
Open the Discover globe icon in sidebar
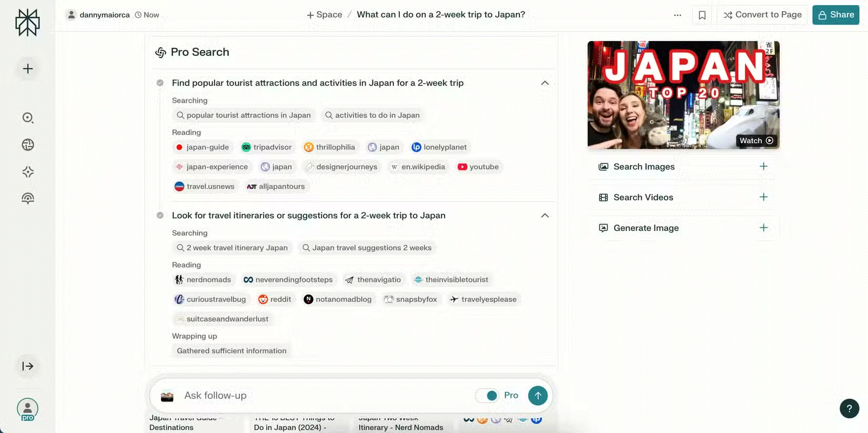tap(28, 145)
